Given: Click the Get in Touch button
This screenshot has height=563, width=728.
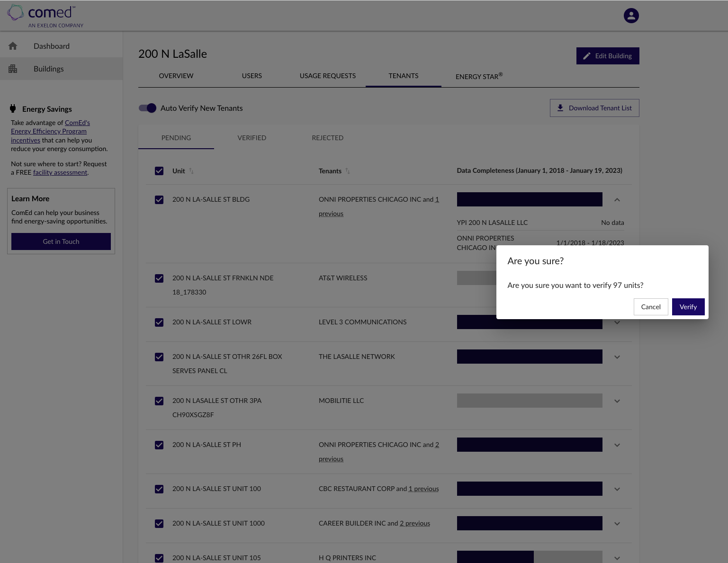Looking at the screenshot, I should 61,241.
